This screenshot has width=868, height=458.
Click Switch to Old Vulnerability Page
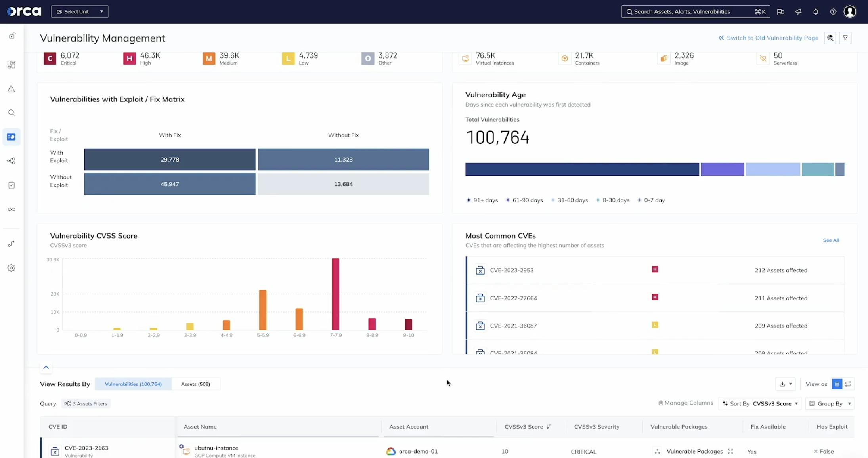(x=768, y=38)
